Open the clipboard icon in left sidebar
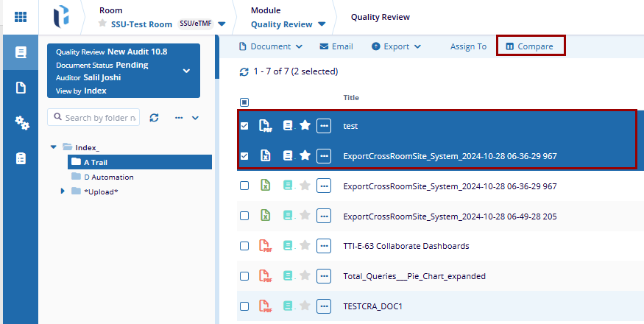644x324 pixels. 21,158
